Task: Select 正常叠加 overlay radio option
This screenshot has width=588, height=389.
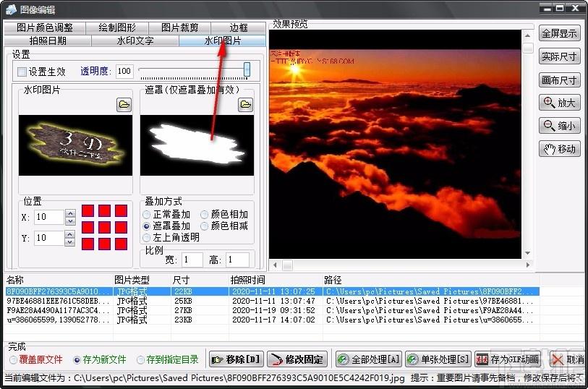Action: click(147, 215)
